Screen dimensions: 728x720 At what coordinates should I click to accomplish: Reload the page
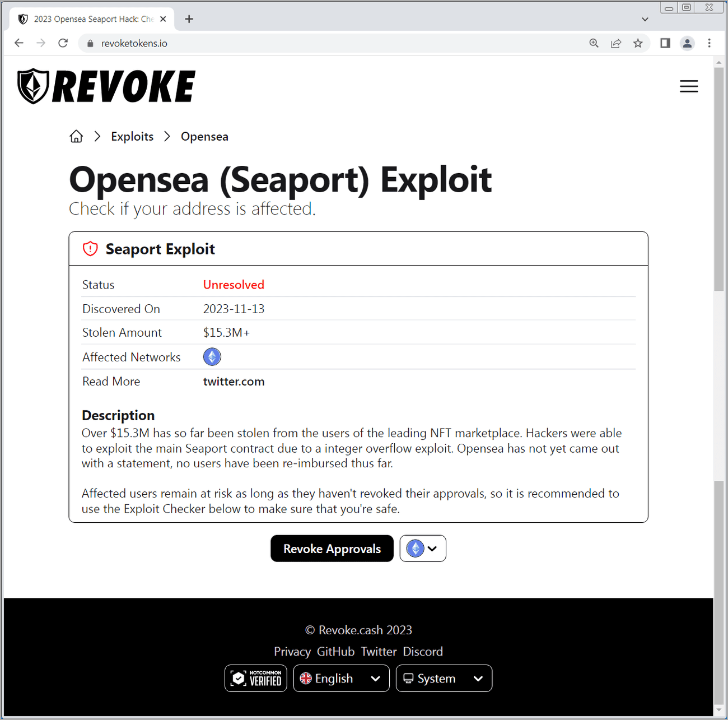63,43
